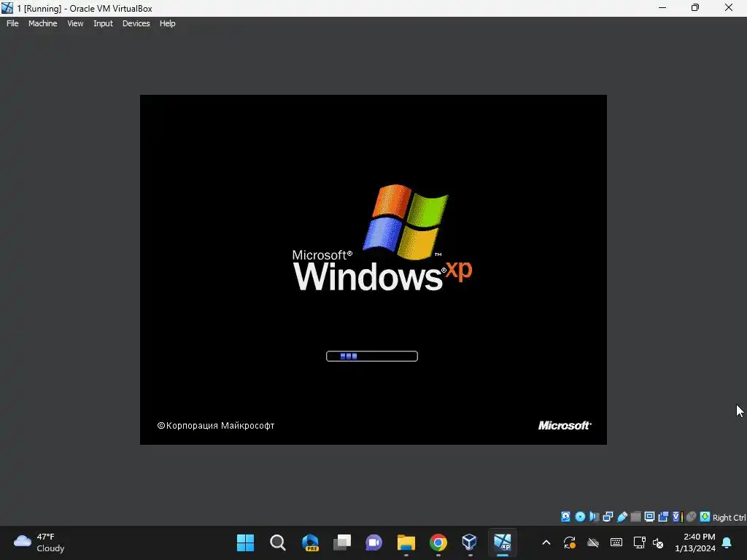Click the Right Ctrl host key label

(729, 518)
